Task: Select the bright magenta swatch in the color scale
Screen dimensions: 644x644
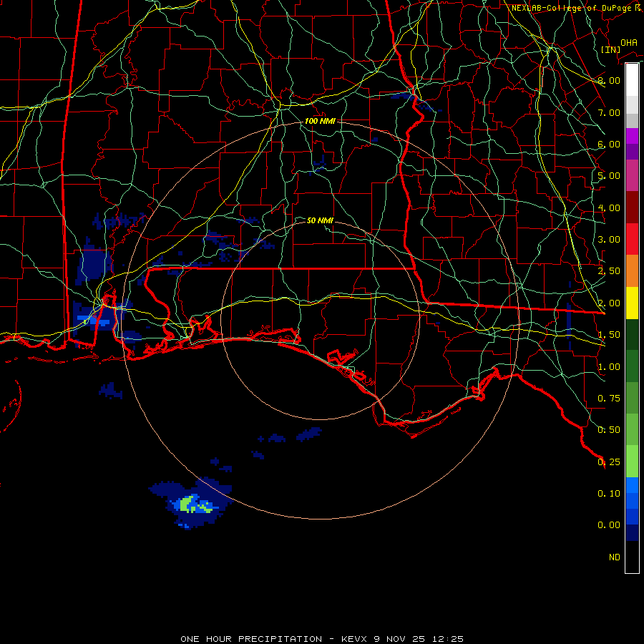Action: 632,136
